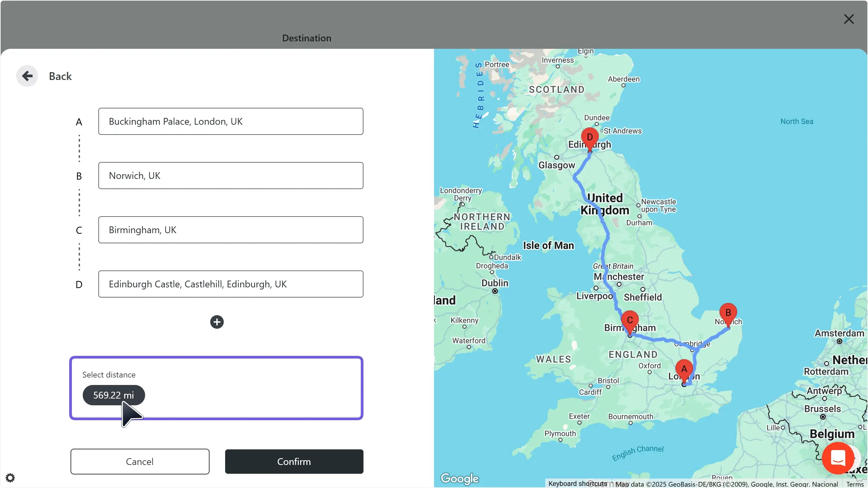The height and width of the screenshot is (488, 868).
Task: Open the orange chat support bubble
Action: (838, 458)
